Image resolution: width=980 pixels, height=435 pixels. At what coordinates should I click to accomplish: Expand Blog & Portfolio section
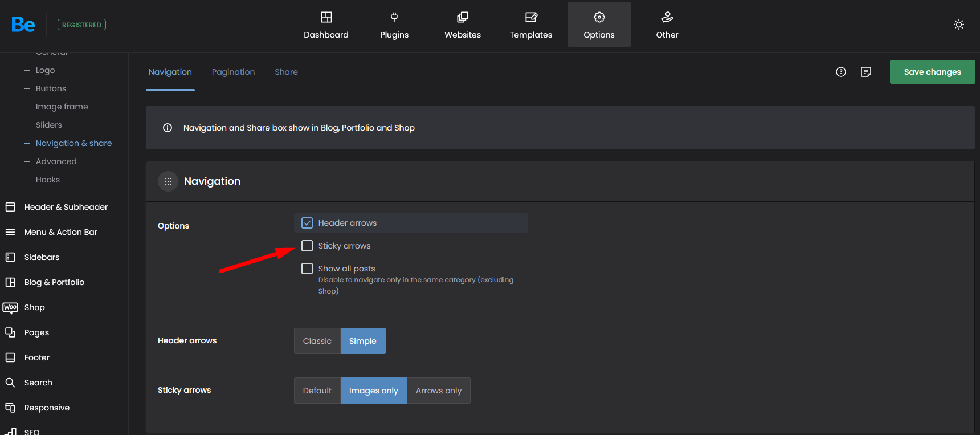tap(54, 282)
